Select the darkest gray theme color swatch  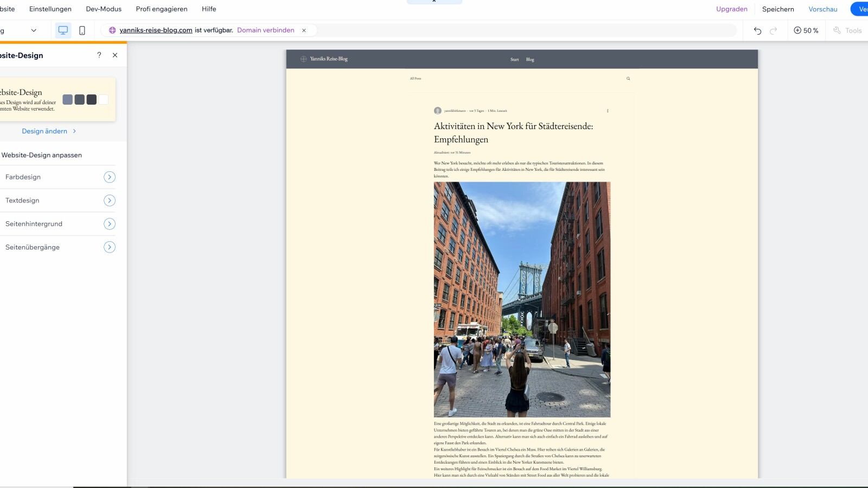pyautogui.click(x=92, y=100)
